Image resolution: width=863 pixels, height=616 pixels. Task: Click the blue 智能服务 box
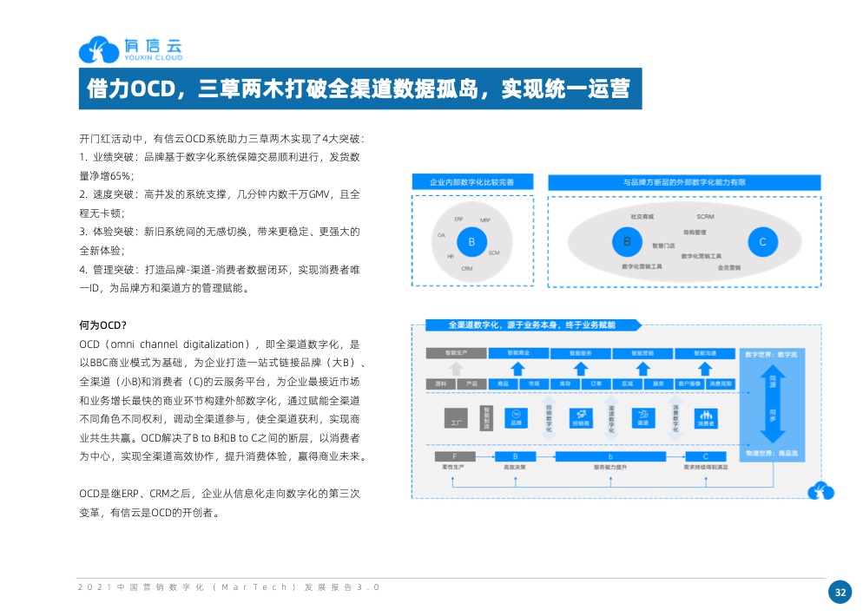(581, 352)
